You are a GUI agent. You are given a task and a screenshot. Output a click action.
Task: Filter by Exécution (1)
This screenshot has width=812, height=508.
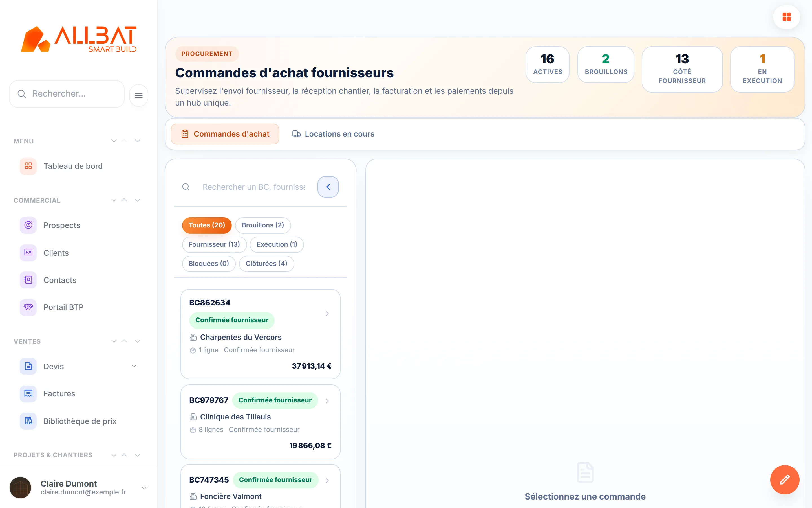277,244
